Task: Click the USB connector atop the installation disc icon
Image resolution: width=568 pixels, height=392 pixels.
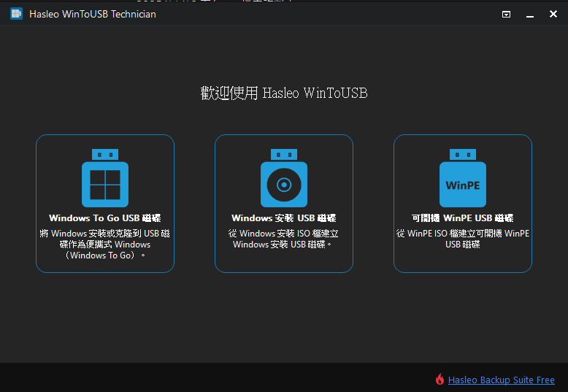Action: pyautogui.click(x=284, y=155)
